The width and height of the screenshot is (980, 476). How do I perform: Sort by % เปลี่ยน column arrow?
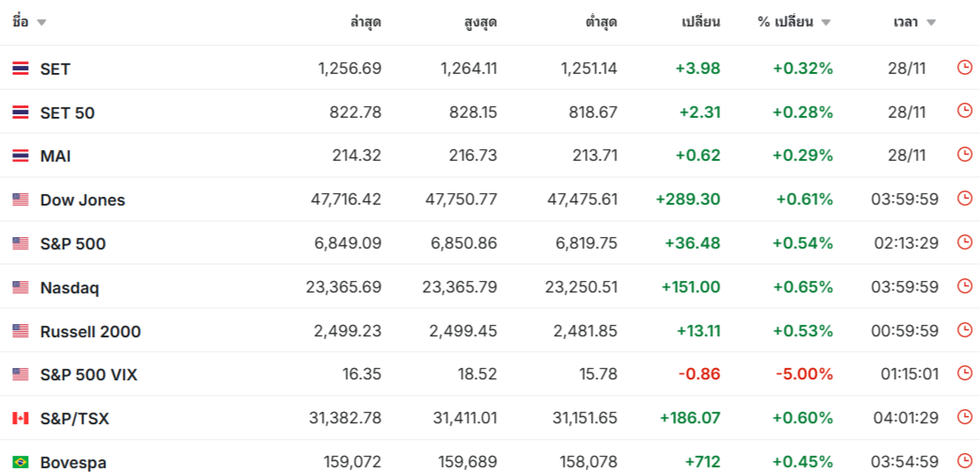826,23
